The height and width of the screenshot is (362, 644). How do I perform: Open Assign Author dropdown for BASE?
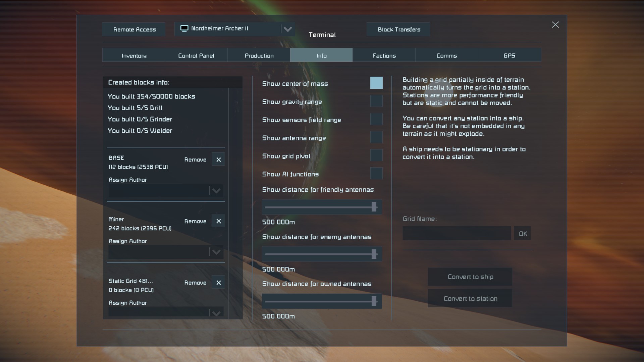click(216, 191)
